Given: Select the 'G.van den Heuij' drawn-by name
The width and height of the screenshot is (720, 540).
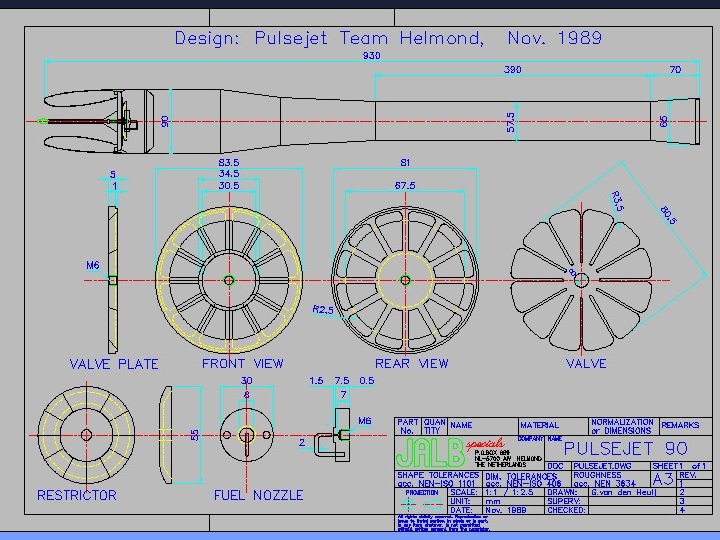Looking at the screenshot, I should coord(624,492).
